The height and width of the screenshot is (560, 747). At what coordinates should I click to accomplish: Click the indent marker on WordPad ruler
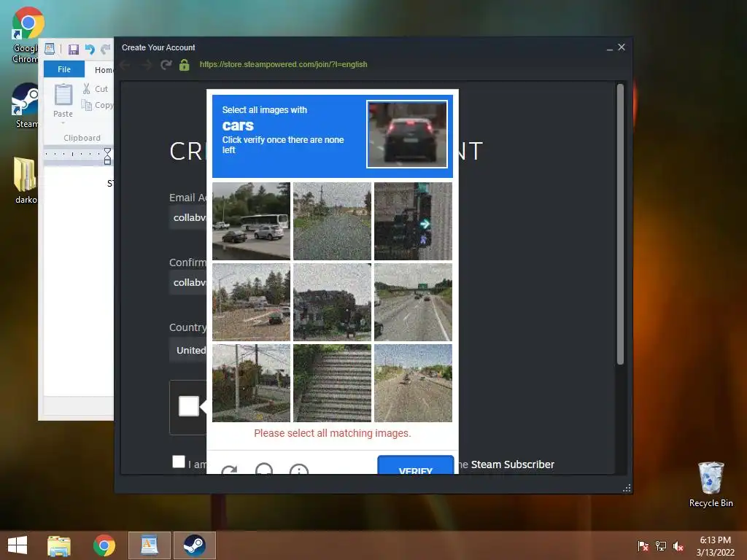[108, 156]
